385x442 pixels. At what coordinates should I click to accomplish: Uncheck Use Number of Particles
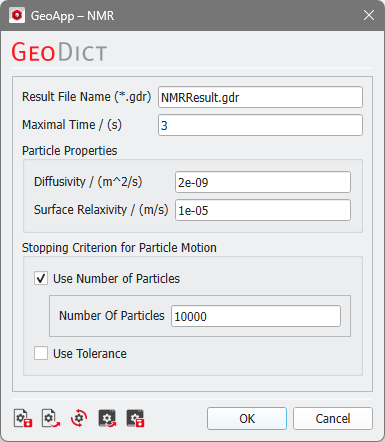41,278
